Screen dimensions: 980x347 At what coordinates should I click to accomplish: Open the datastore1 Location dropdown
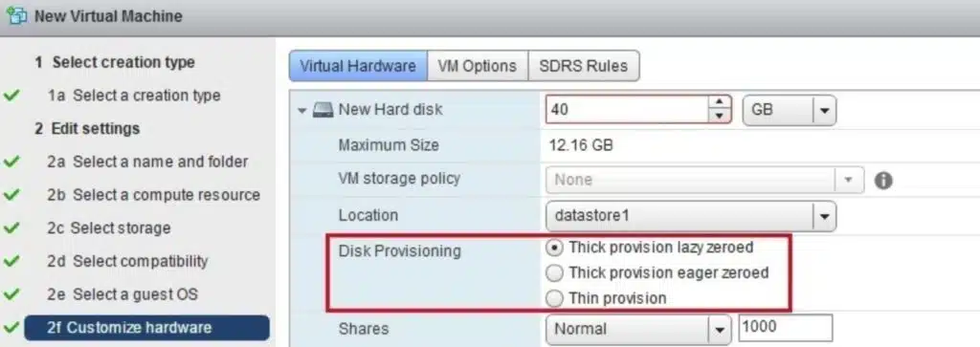[691, 216]
